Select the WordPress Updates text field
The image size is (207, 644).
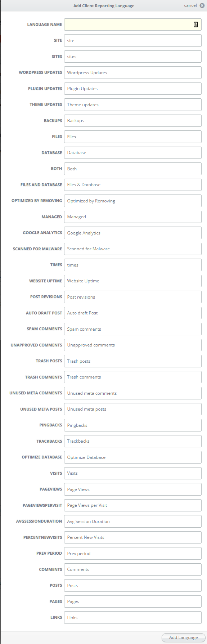coord(133,73)
